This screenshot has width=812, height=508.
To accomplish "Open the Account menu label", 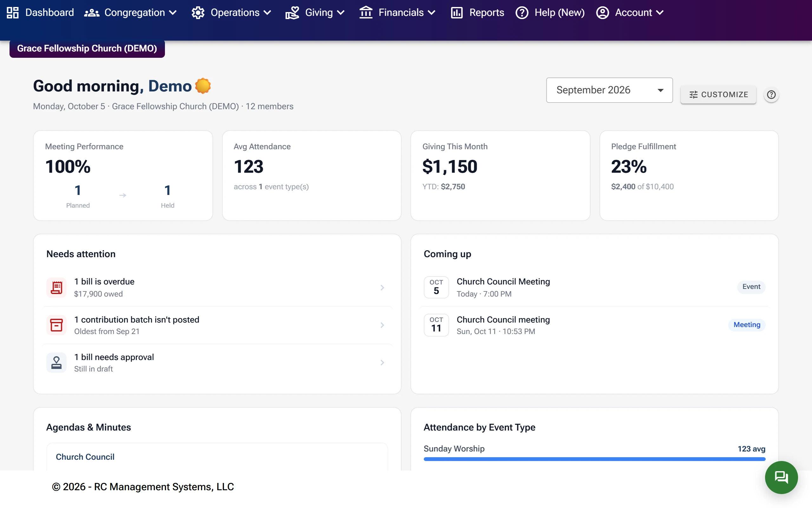I will pyautogui.click(x=633, y=13).
